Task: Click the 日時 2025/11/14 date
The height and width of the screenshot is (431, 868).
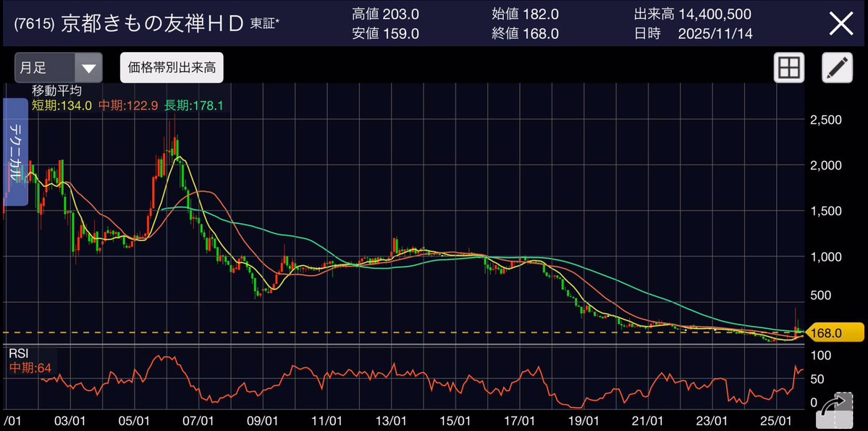Action: tap(693, 34)
